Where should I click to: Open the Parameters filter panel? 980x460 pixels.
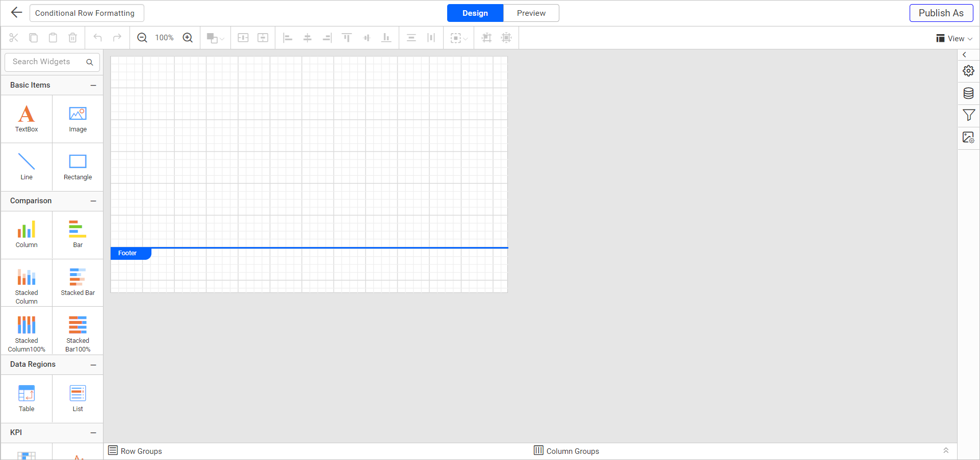(x=969, y=115)
